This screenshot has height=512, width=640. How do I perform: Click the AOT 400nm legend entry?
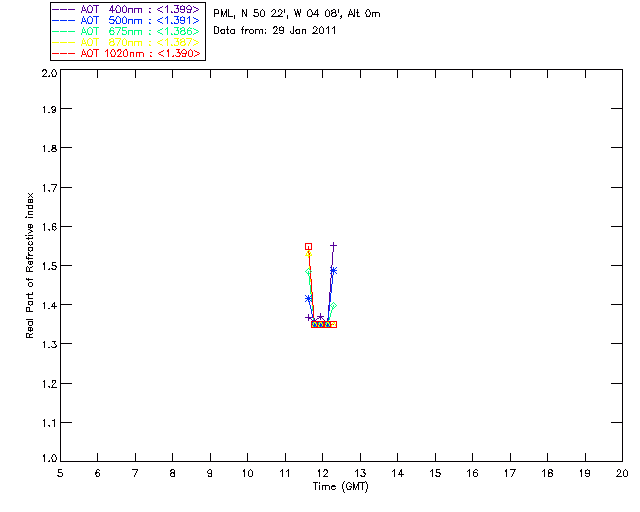point(126,9)
